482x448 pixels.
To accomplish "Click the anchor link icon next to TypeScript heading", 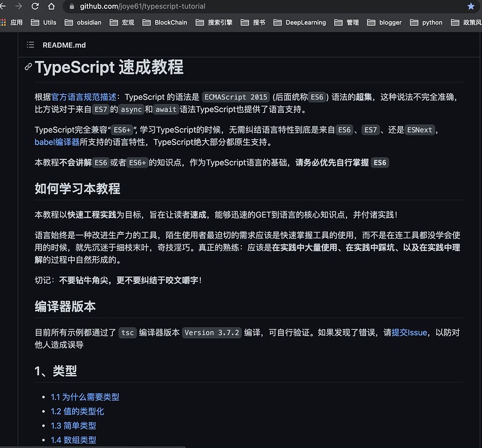I will 27,67.
